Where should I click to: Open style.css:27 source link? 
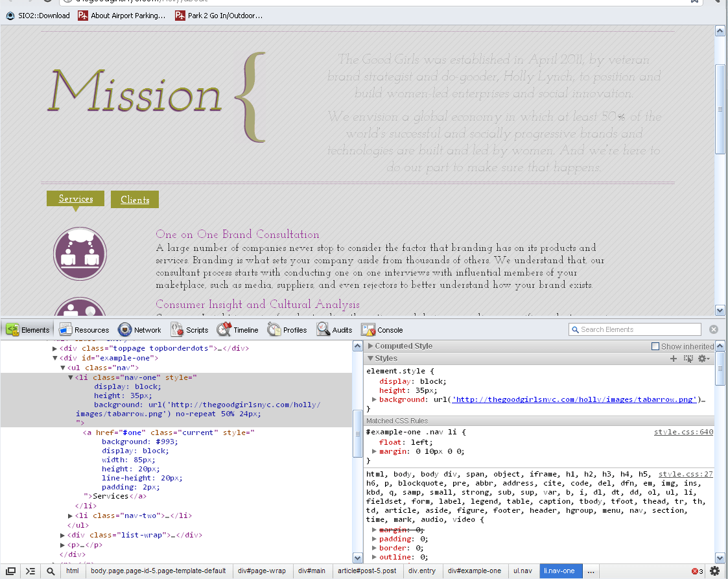(x=685, y=474)
